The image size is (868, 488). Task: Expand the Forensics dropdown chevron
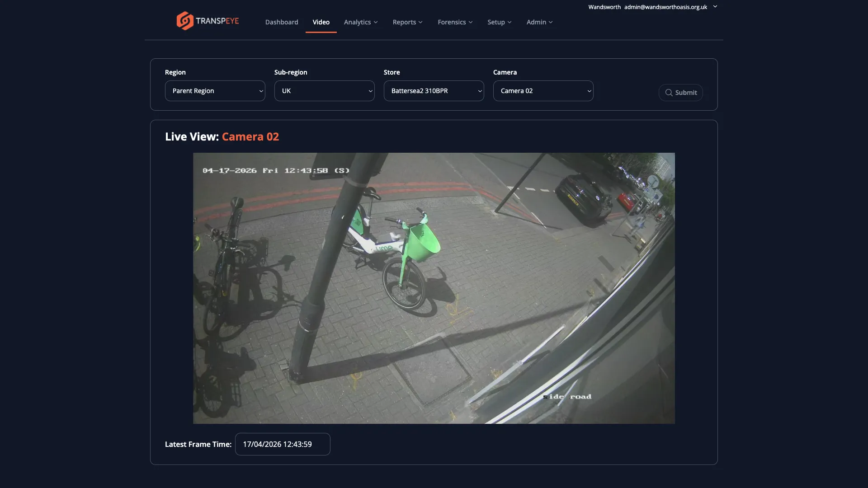[471, 22]
